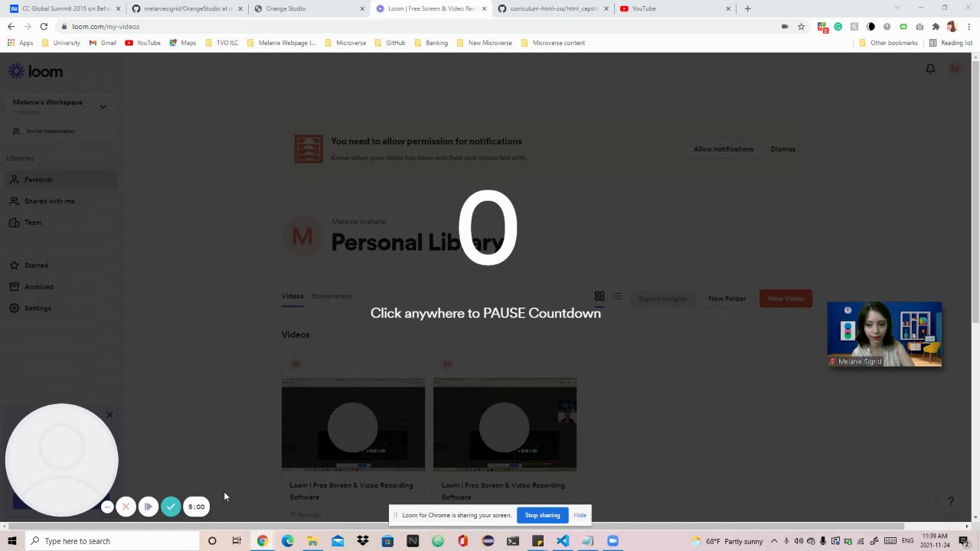Image resolution: width=980 pixels, height=551 pixels.
Task: Click the Export Insights button
Action: coord(662,298)
